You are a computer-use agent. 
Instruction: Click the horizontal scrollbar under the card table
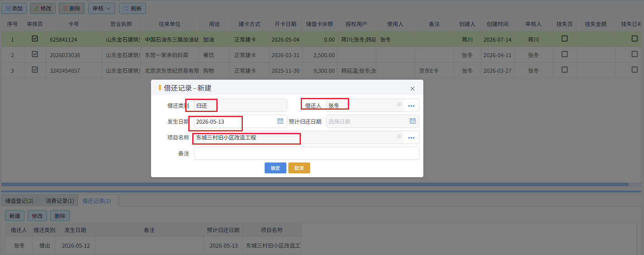pyautogui.click(x=314, y=184)
